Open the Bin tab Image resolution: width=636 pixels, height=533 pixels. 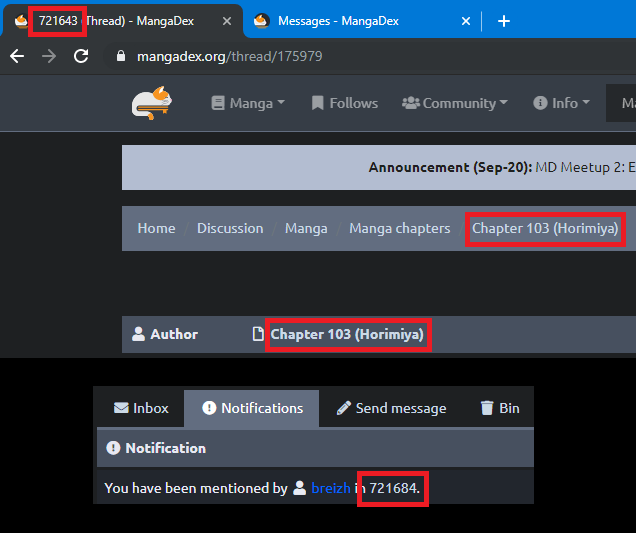coord(500,408)
